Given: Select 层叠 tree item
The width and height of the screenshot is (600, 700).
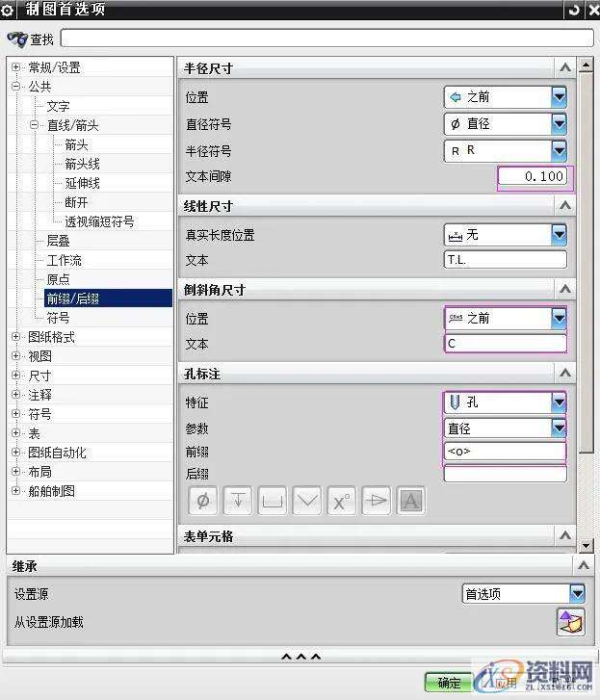Looking at the screenshot, I should point(58,241).
